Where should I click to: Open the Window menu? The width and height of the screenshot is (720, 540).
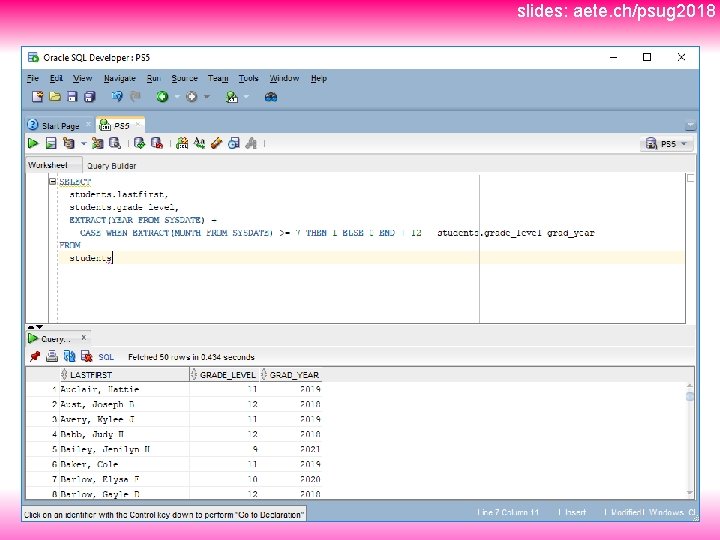(x=284, y=79)
